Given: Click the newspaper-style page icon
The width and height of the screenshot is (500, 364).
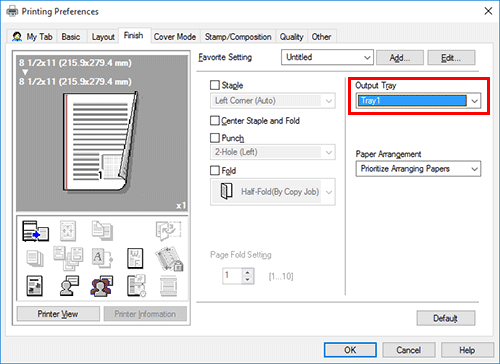Looking at the screenshot, I should click(x=34, y=286).
